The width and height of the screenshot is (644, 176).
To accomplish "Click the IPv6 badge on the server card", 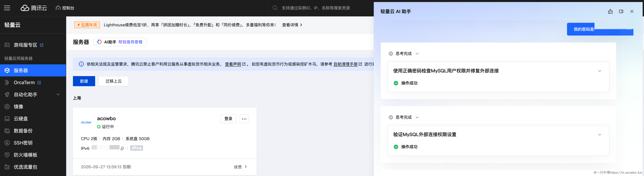I will point(136,148).
